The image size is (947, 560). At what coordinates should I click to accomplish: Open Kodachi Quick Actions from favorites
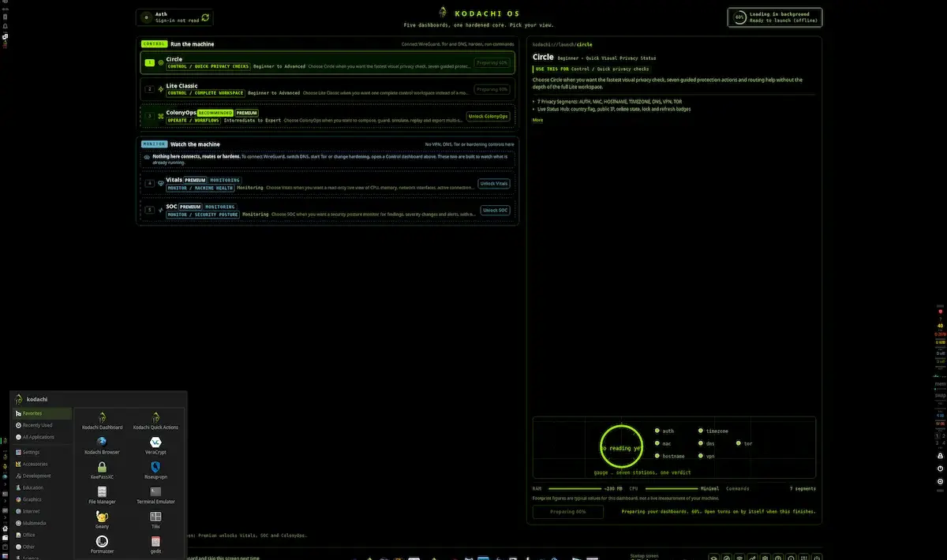coord(155,420)
